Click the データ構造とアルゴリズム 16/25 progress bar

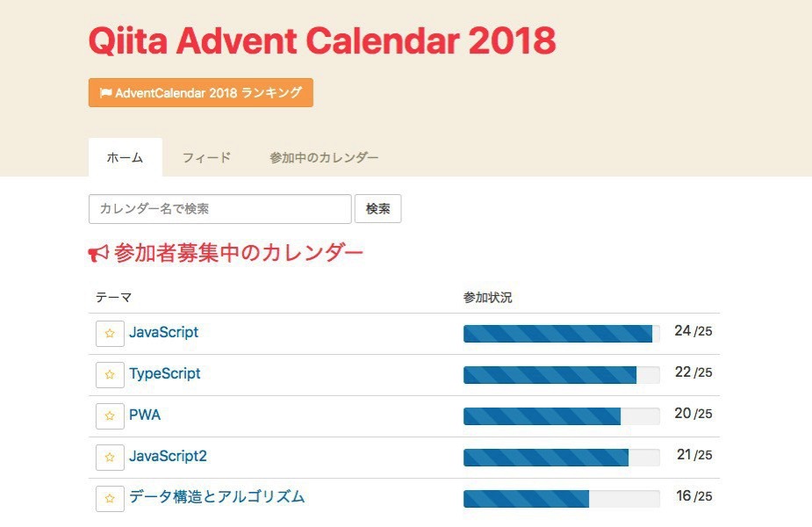[x=561, y=498]
